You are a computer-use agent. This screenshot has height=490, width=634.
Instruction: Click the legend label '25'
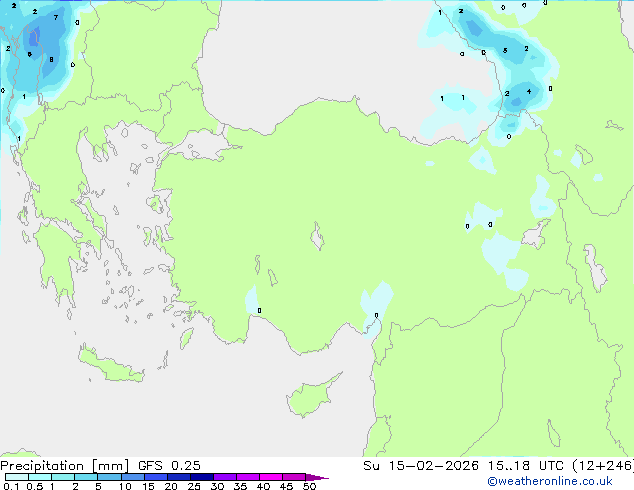194,486
